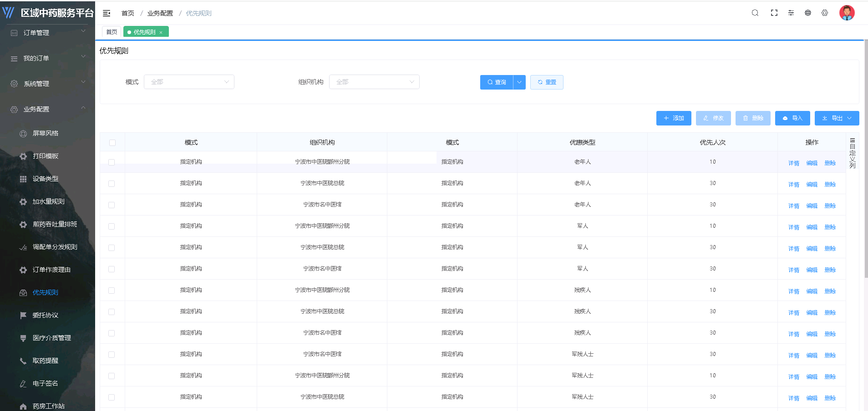Toggle the sidebar collapse hamburger icon
868x411 pixels.
(107, 13)
